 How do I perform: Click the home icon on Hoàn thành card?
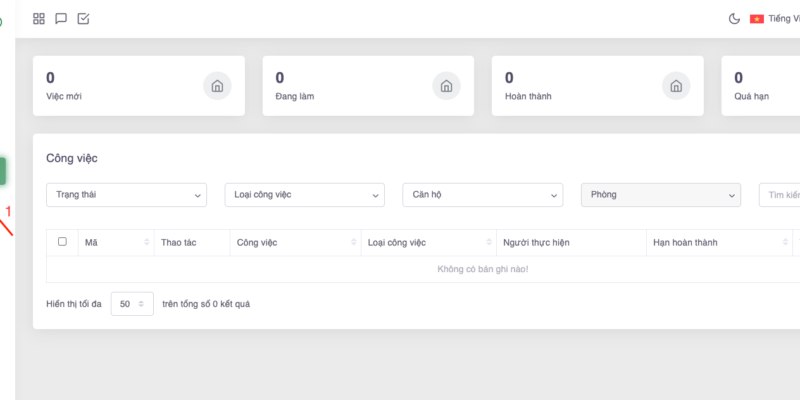click(675, 86)
